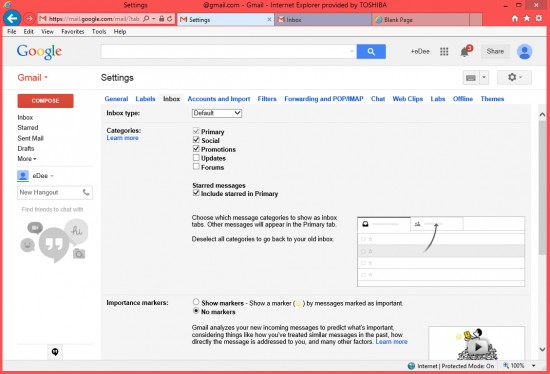
Task: Open the search options dropdown arrow
Action: tap(352, 52)
